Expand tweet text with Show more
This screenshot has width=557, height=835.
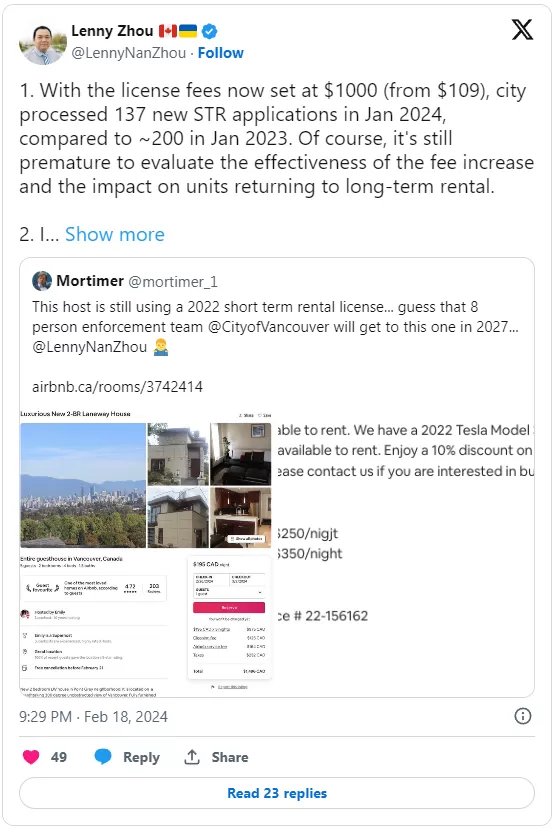click(115, 234)
